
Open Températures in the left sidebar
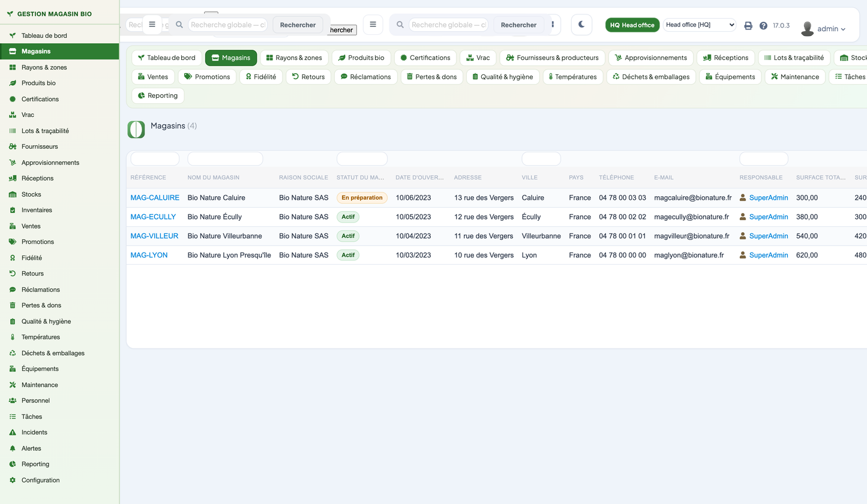pyautogui.click(x=59, y=337)
